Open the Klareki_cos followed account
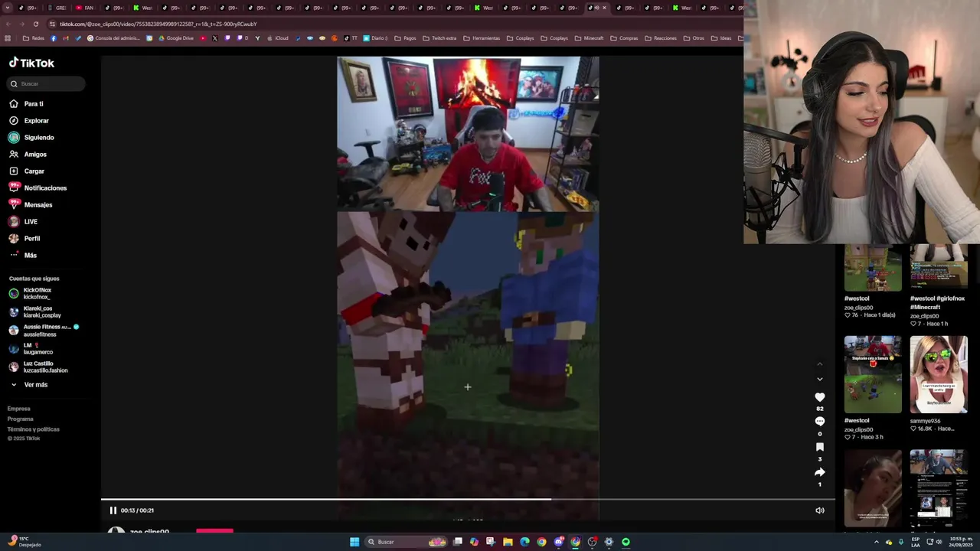980x551 pixels. 41,311
